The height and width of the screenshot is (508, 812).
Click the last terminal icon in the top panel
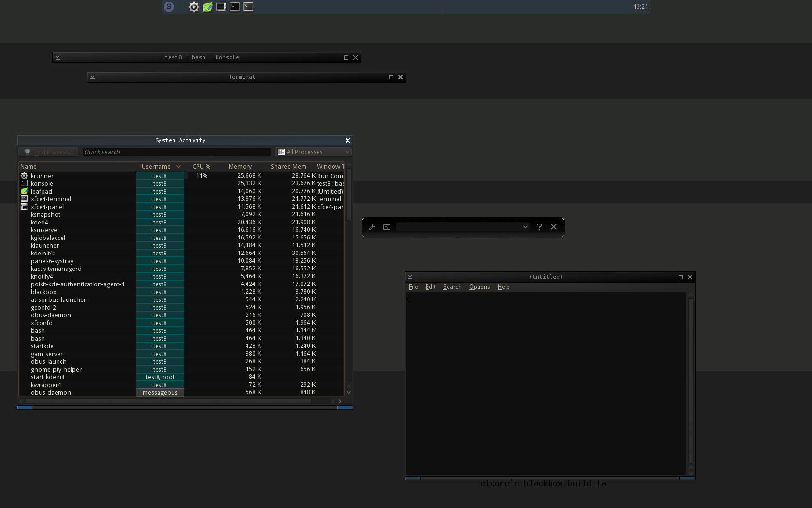coord(248,7)
